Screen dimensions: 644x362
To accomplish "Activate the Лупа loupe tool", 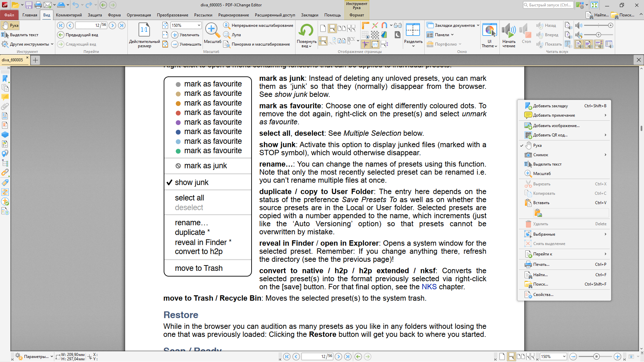I will coord(232,35).
